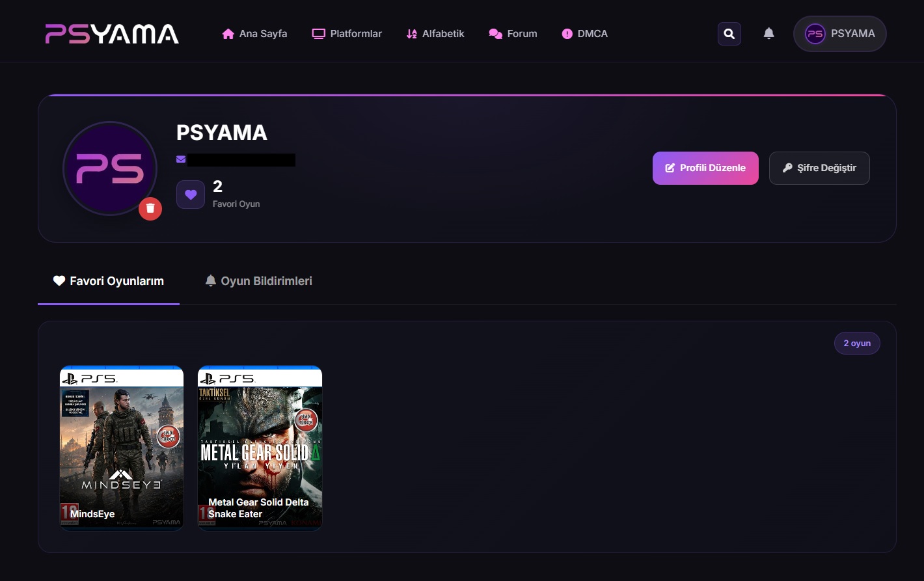Open Metal Gear Solid Delta cover
Screen dimensions: 924x581
260,448
